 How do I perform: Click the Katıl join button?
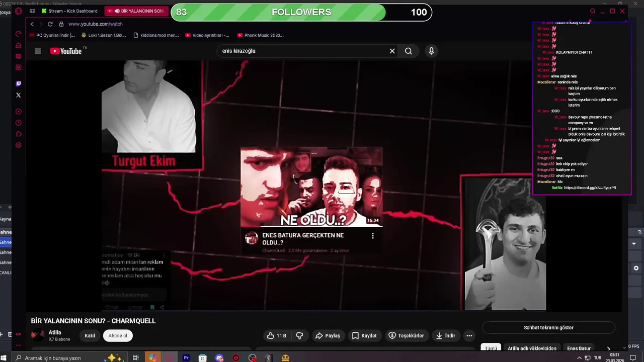(x=90, y=335)
